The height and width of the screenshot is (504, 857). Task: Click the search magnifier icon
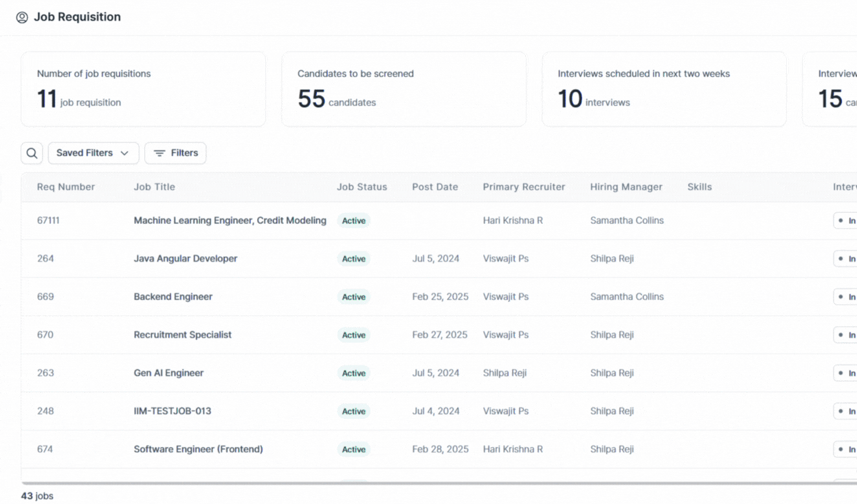(32, 153)
